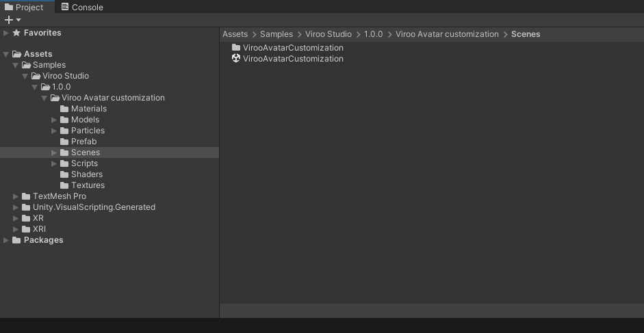Open the VirooAvatarCustomization Unity scene asset
The height and width of the screenshot is (333, 644).
[292, 59]
